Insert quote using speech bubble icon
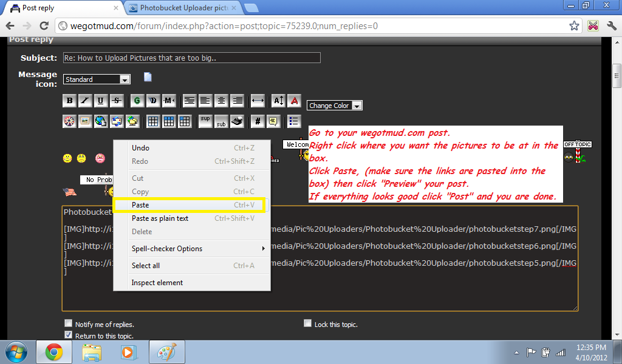The image size is (622, 364). 273,121
